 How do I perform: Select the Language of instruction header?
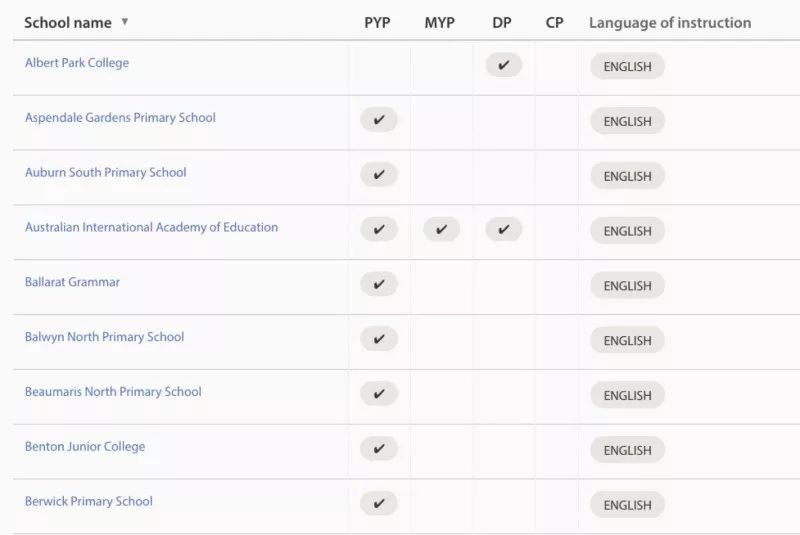pyautogui.click(x=670, y=22)
